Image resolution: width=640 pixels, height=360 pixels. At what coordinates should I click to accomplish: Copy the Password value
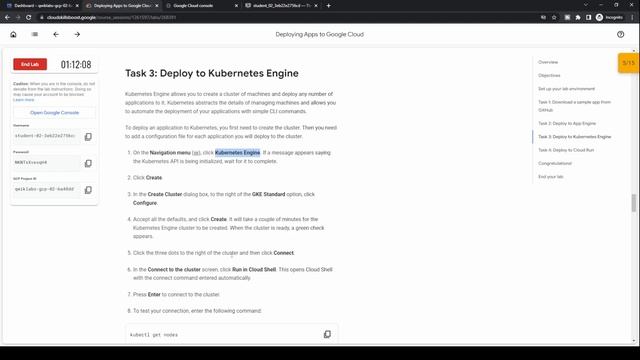click(x=88, y=163)
